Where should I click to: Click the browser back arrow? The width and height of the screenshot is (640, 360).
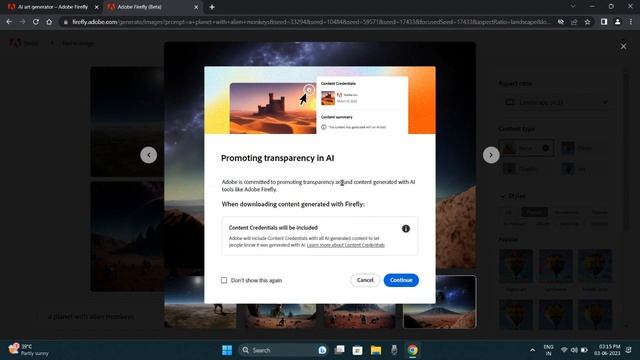click(x=9, y=22)
